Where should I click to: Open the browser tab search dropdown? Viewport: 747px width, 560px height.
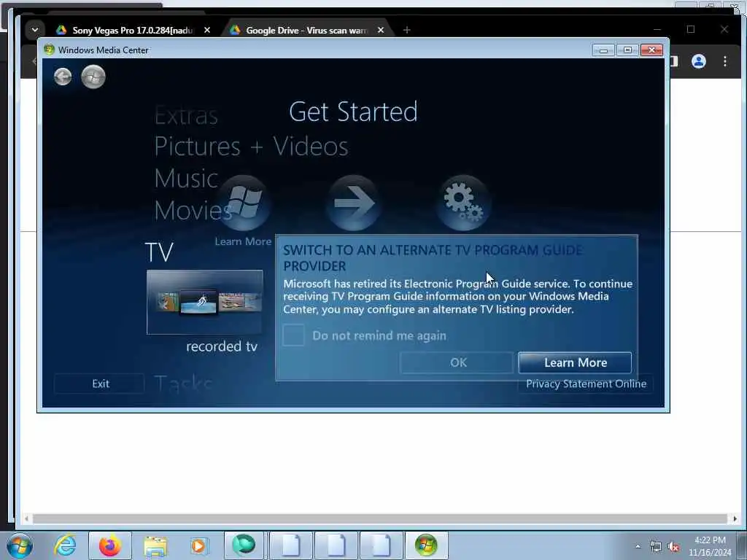coord(35,29)
